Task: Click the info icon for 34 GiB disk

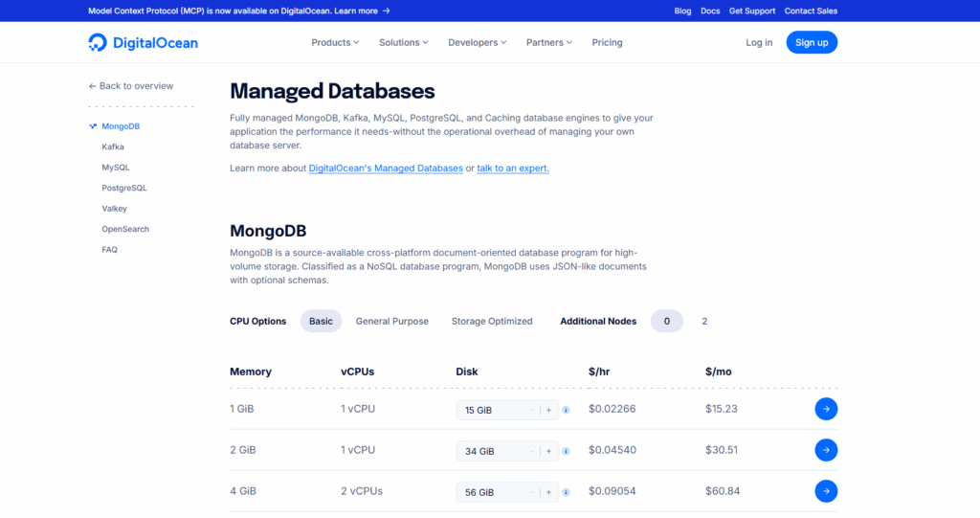Action: coord(566,451)
